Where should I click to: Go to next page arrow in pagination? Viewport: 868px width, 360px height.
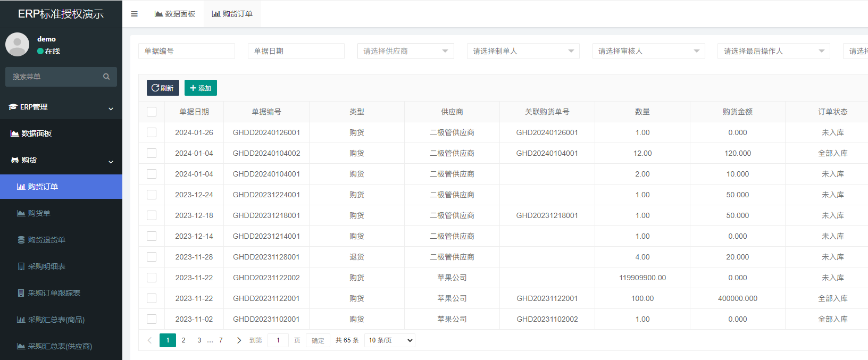click(239, 340)
